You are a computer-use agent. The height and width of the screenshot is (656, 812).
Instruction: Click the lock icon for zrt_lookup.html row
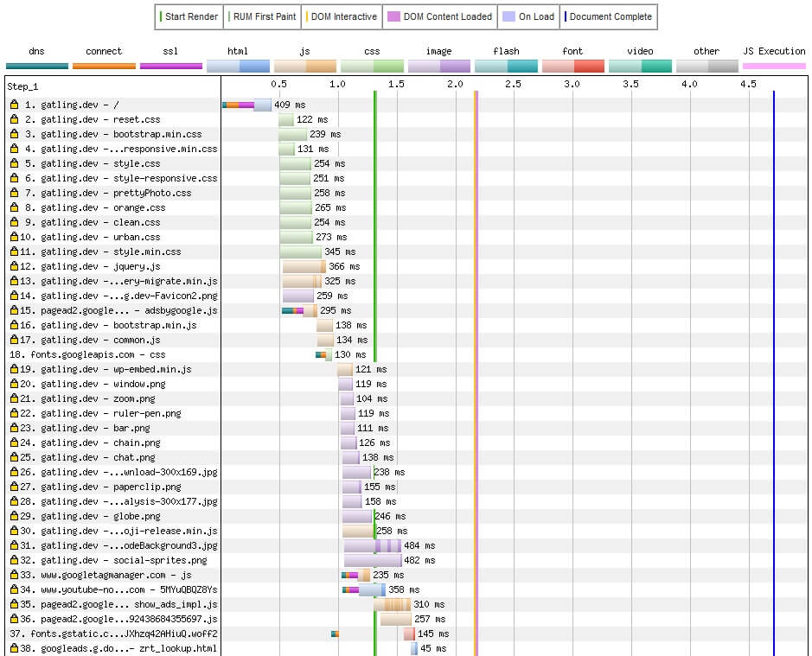[14, 648]
